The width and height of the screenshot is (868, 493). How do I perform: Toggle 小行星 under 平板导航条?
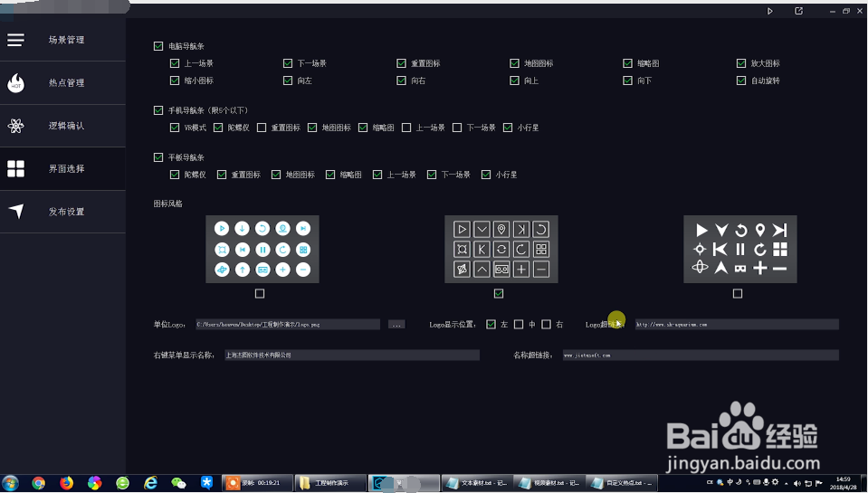coord(486,175)
